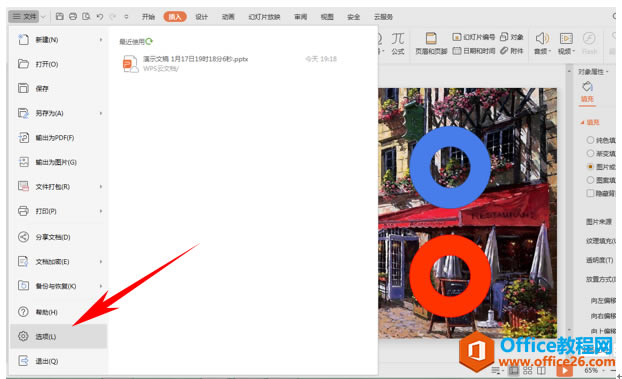The width and height of the screenshot is (622, 379).
Task: Expand the submenu arrow beside 新建(N)
Action: pyautogui.click(x=101, y=40)
